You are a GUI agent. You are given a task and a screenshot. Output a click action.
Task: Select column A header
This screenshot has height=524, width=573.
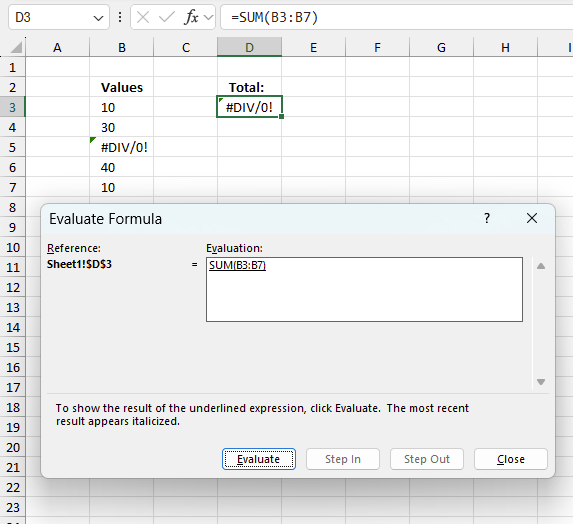57,48
